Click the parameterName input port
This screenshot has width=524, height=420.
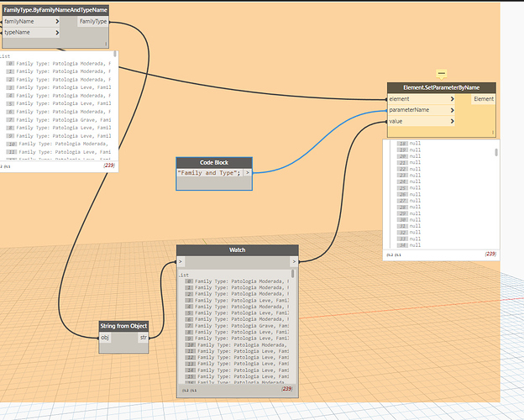pos(422,110)
